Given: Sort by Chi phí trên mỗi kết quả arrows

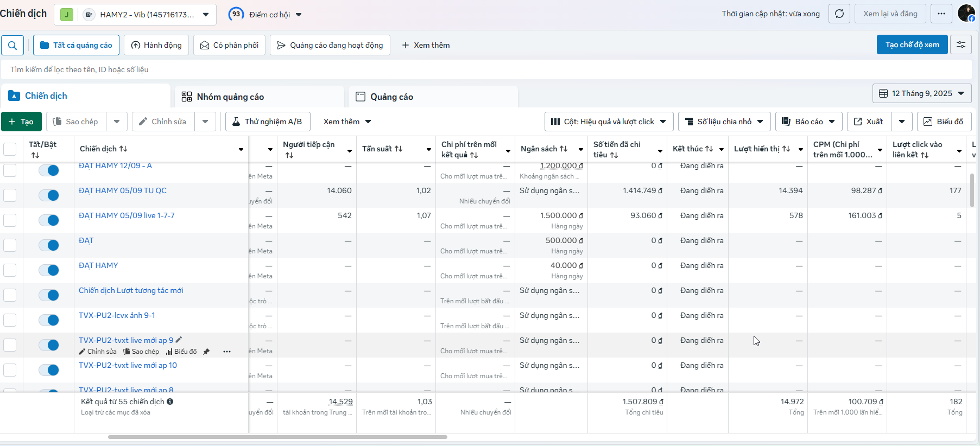Looking at the screenshot, I should [474, 155].
